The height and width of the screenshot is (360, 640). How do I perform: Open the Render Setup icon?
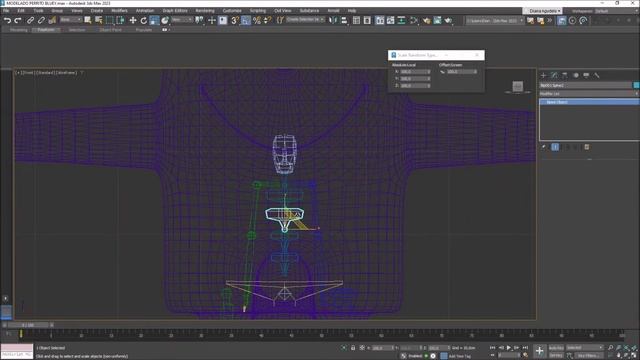point(427,20)
